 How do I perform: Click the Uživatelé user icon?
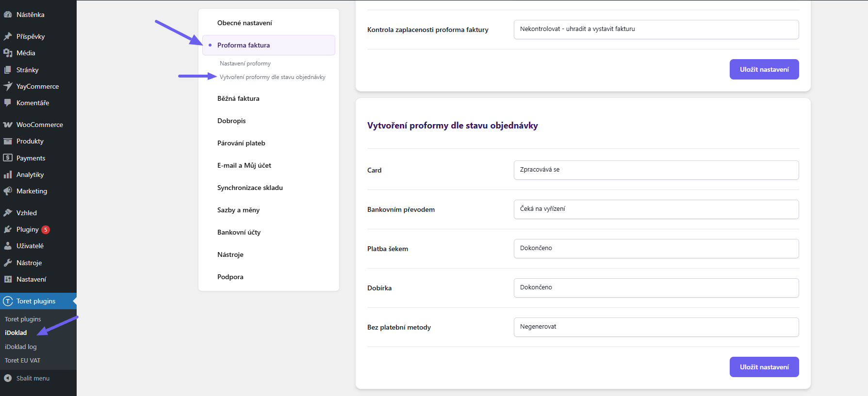pos(8,246)
